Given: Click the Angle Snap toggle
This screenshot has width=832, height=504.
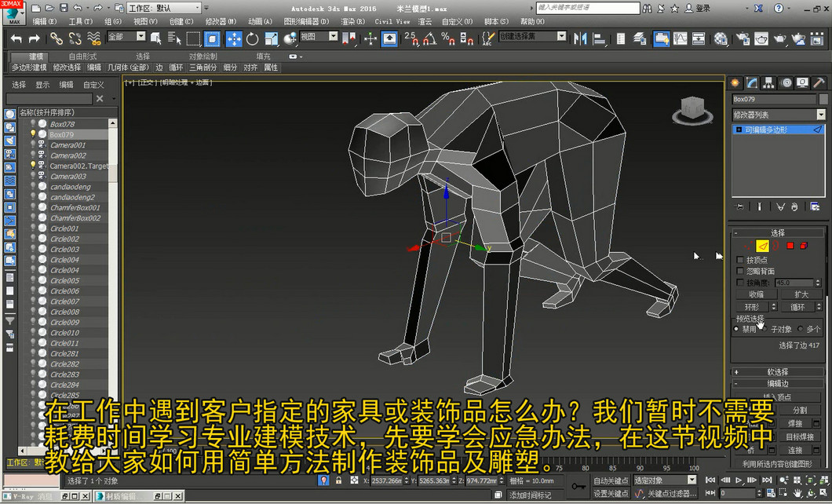Looking at the screenshot, I should (429, 38).
